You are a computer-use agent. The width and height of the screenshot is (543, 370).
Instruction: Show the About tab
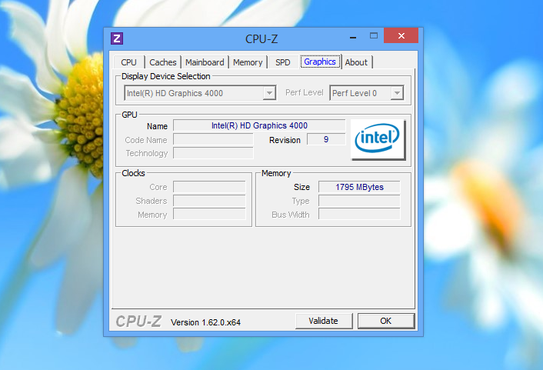pos(356,62)
